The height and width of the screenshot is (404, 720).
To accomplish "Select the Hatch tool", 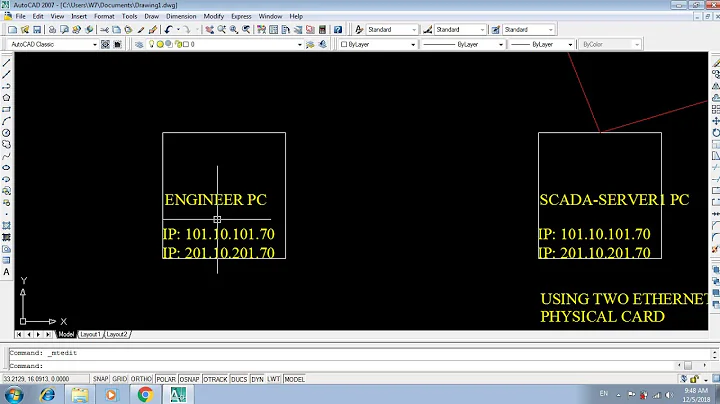I will point(6,225).
